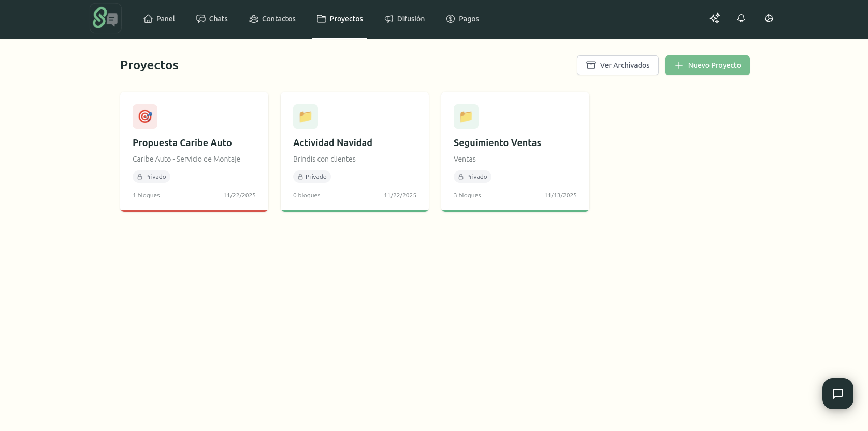This screenshot has height=431, width=868.
Task: Open the Actividad Navidad project title
Action: click(x=332, y=143)
